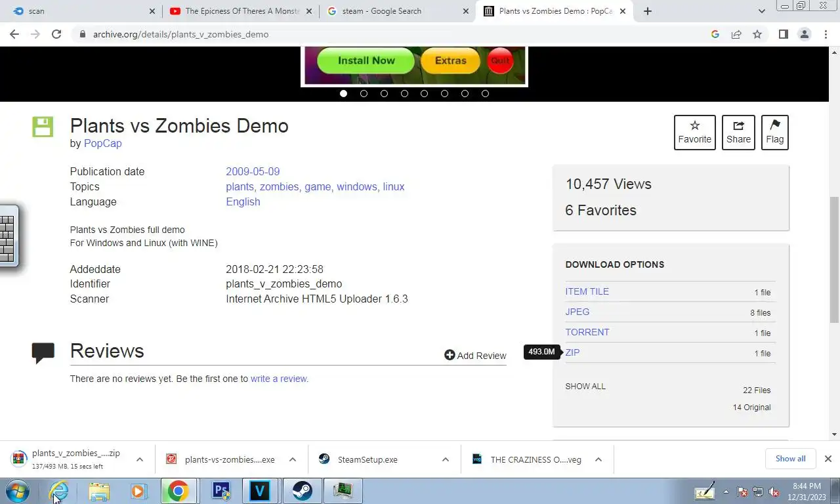Switch to The Epicness Of Theres A Monster tab
Viewport: 840px width, 504px height.
[241, 11]
